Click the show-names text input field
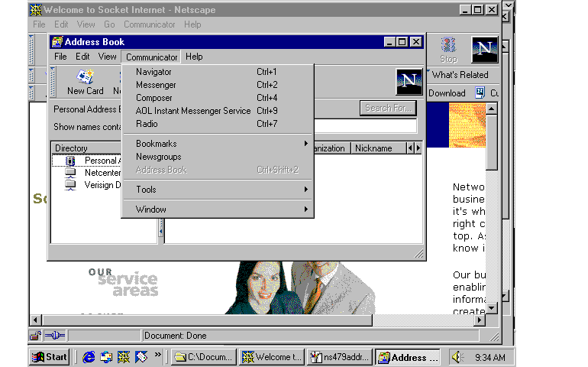The width and height of the screenshot is (588, 367). 365,126
